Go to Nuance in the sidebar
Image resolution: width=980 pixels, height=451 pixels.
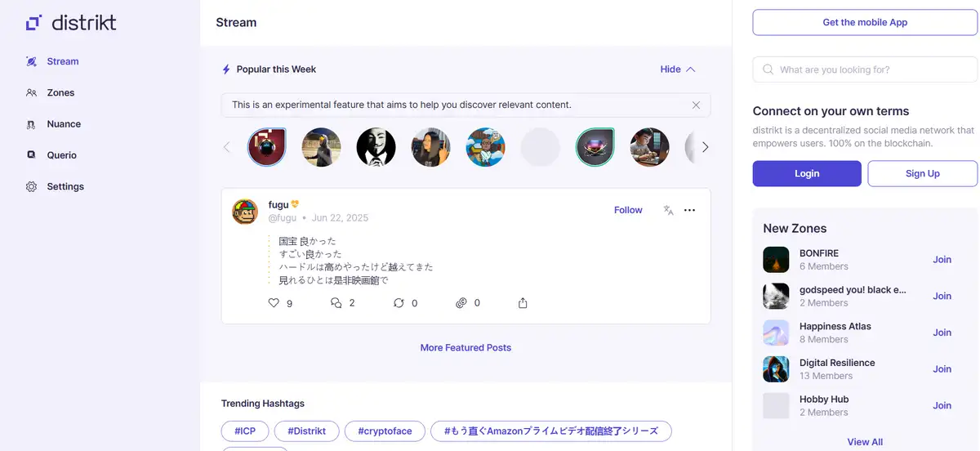pyautogui.click(x=63, y=124)
